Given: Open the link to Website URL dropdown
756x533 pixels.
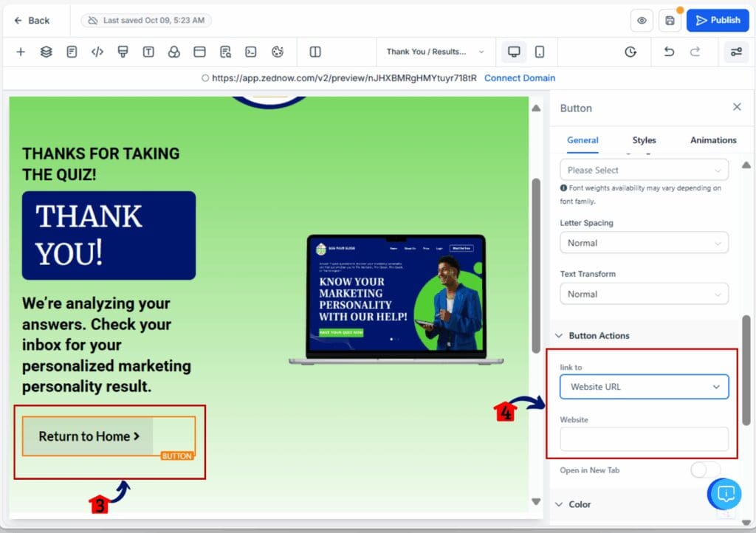Looking at the screenshot, I should (x=644, y=387).
